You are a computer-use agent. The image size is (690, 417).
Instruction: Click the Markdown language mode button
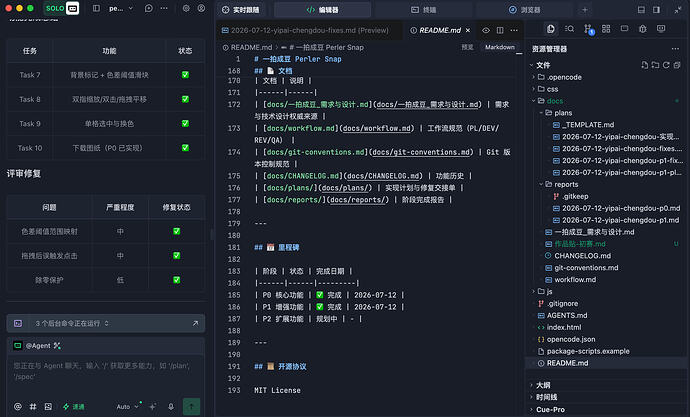(499, 47)
